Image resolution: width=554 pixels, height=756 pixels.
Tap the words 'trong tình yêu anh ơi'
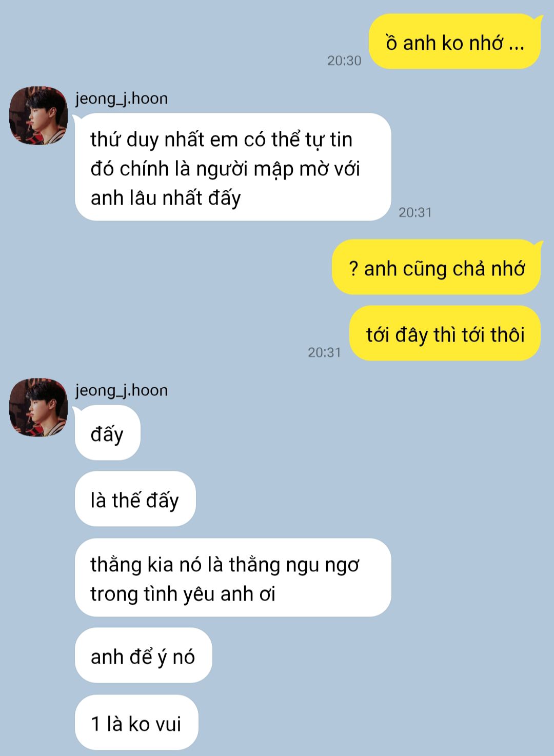pos(183,594)
